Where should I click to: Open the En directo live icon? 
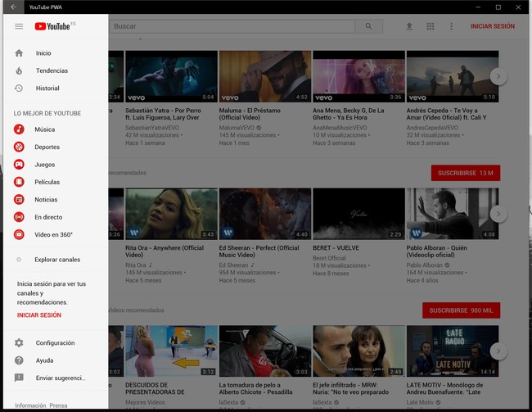(19, 217)
